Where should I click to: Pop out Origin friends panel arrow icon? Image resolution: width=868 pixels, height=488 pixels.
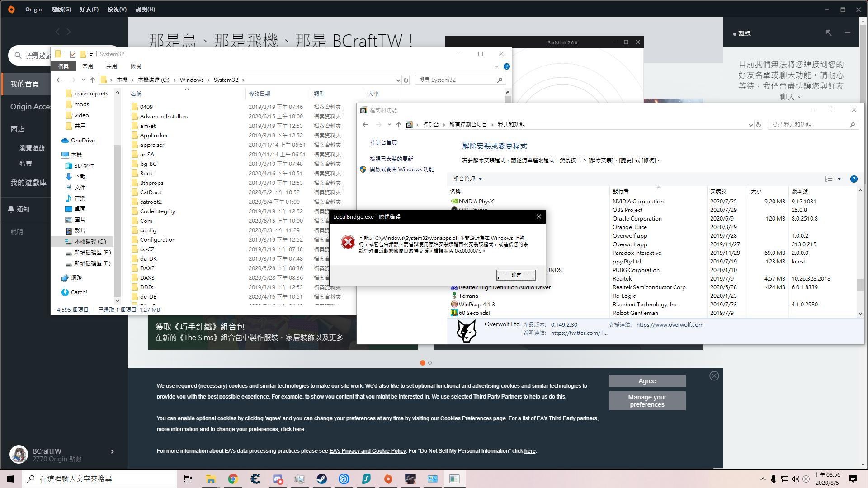[x=828, y=33]
